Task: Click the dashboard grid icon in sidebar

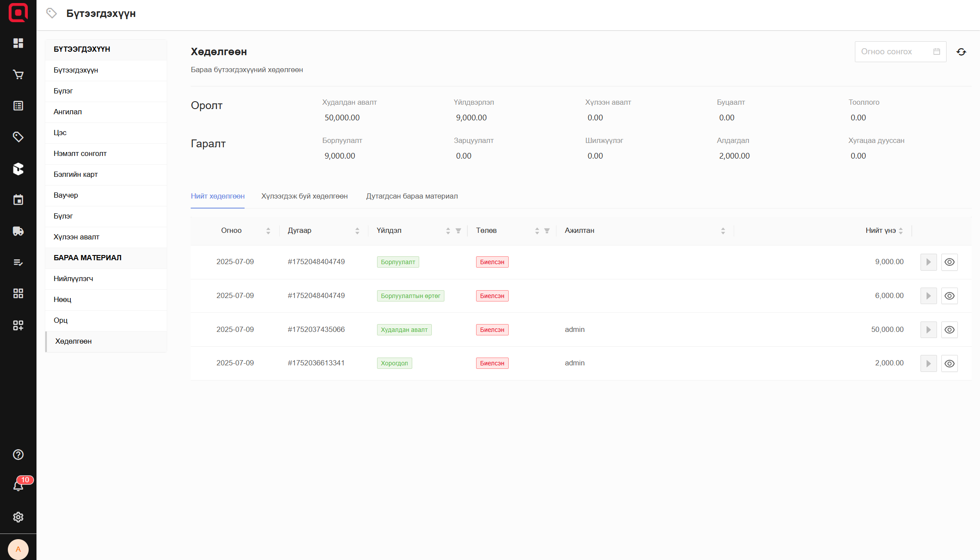Action: coord(18,43)
